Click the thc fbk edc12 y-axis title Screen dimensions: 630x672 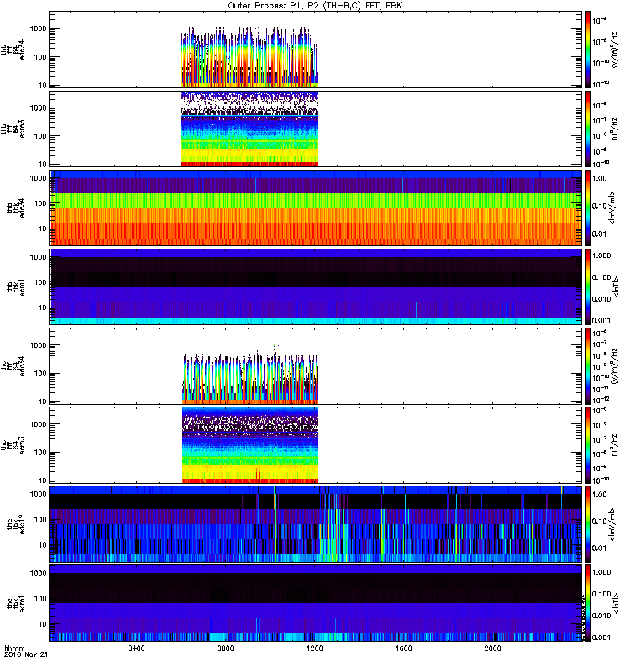point(16,524)
